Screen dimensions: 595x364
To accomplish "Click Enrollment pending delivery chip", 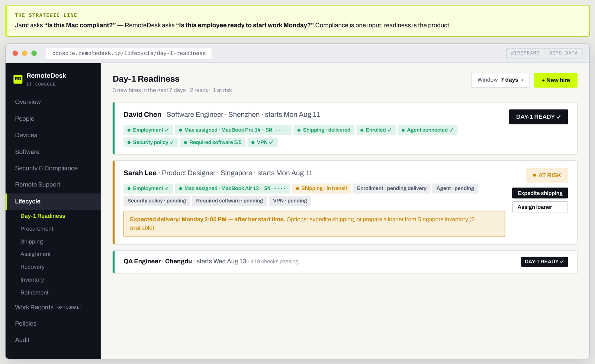I will [392, 188].
